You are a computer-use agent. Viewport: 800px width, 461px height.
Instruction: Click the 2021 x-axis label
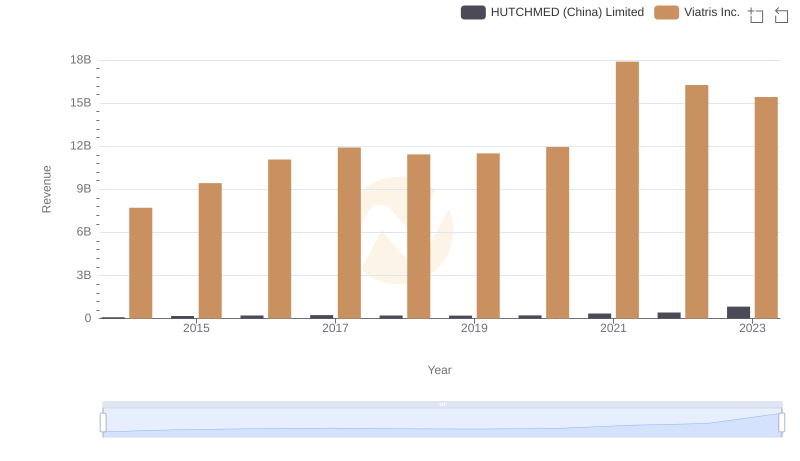click(613, 328)
